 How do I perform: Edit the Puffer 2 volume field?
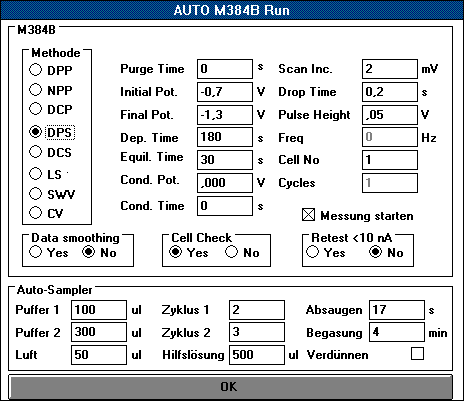tap(99, 332)
